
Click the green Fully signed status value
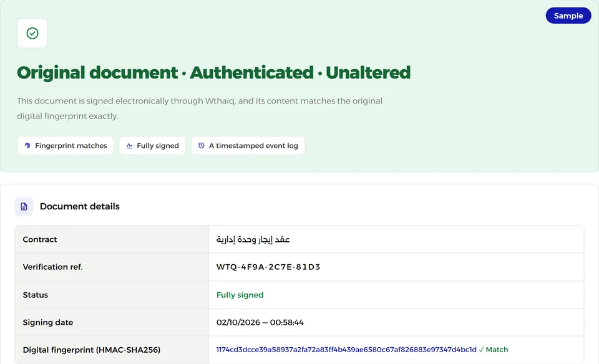pos(240,295)
